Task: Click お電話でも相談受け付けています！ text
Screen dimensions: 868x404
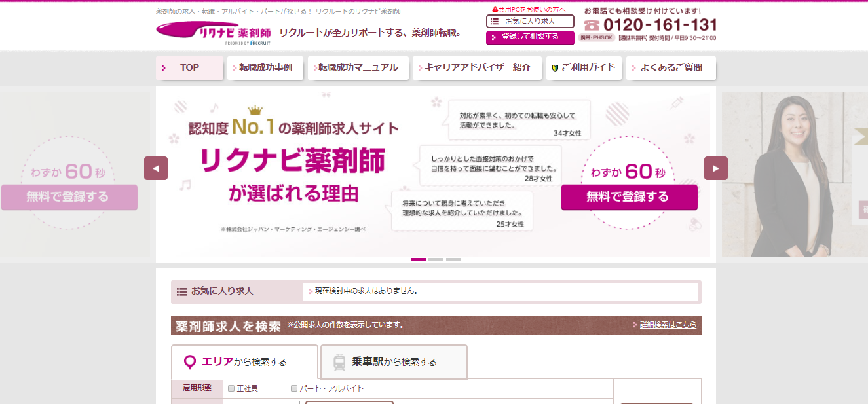Action: pos(643,10)
